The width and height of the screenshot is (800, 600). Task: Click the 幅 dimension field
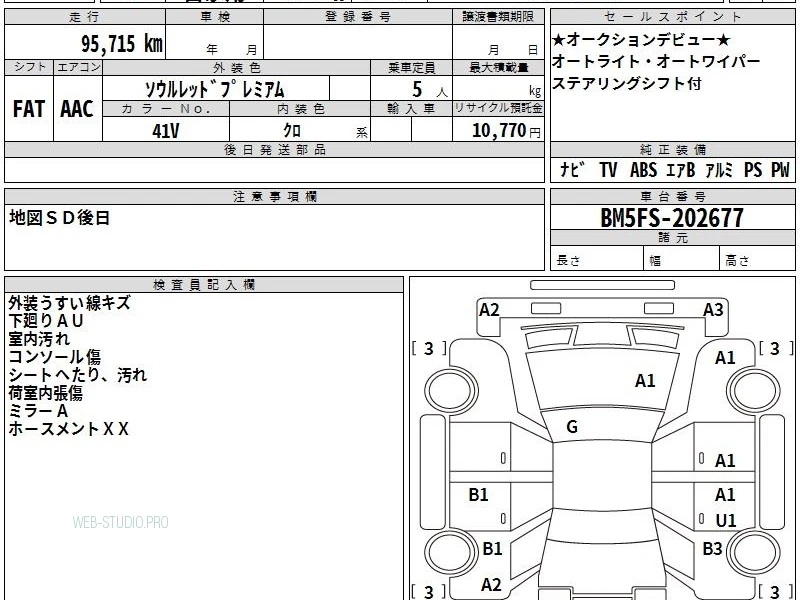click(682, 260)
